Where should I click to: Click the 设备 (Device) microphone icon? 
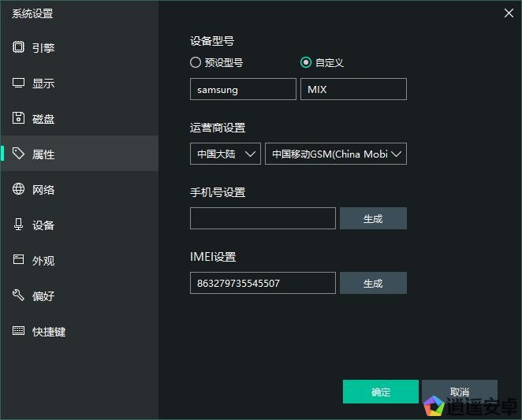coord(19,225)
